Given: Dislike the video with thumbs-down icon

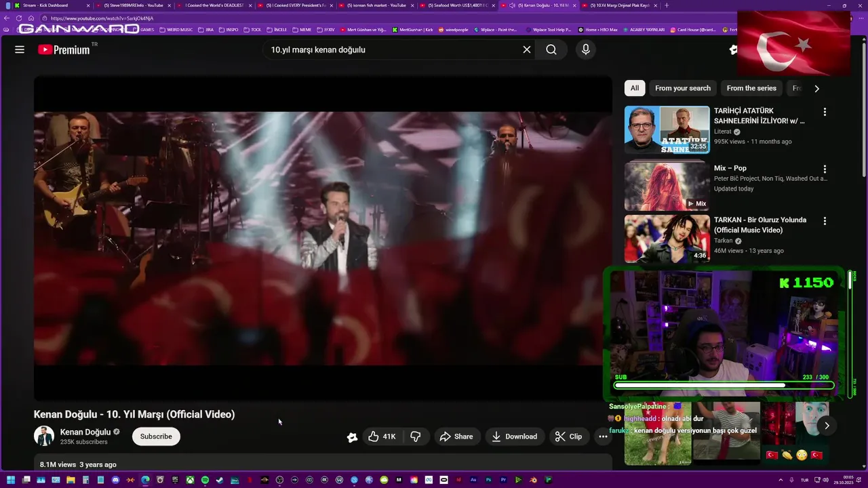Looking at the screenshot, I should coord(416,436).
